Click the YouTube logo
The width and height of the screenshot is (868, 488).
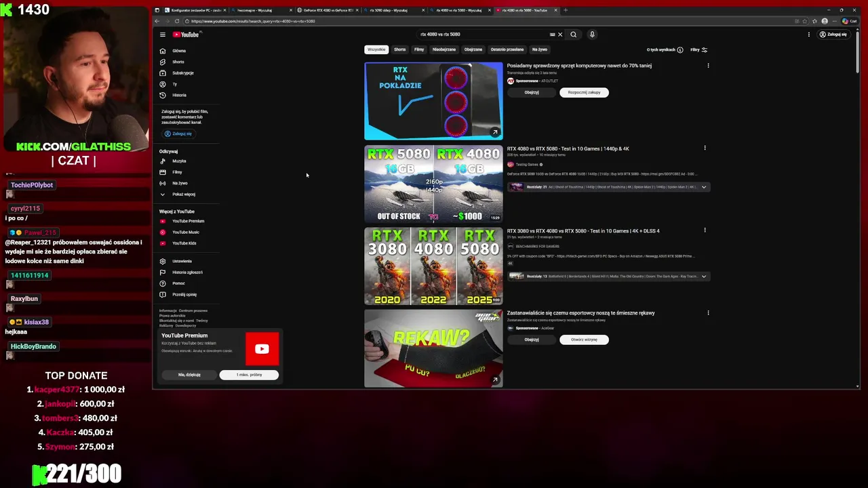pos(186,35)
